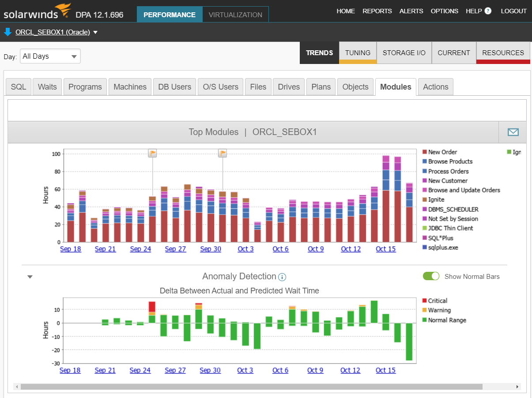Click the New Customer legend entry
The width and height of the screenshot is (532, 398).
click(x=445, y=180)
